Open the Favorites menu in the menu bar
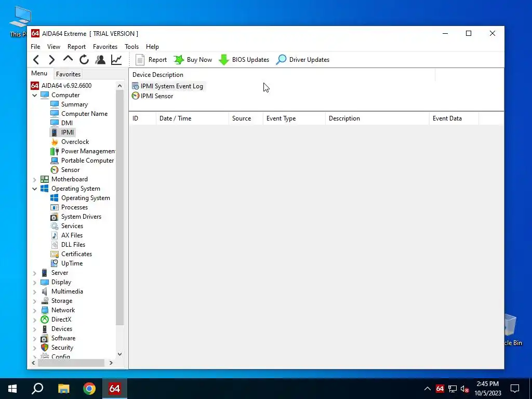This screenshot has height=399, width=532. [x=105, y=47]
